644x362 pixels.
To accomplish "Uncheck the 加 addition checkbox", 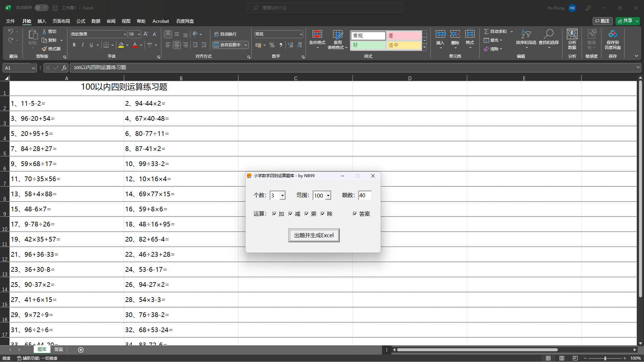I will click(274, 214).
